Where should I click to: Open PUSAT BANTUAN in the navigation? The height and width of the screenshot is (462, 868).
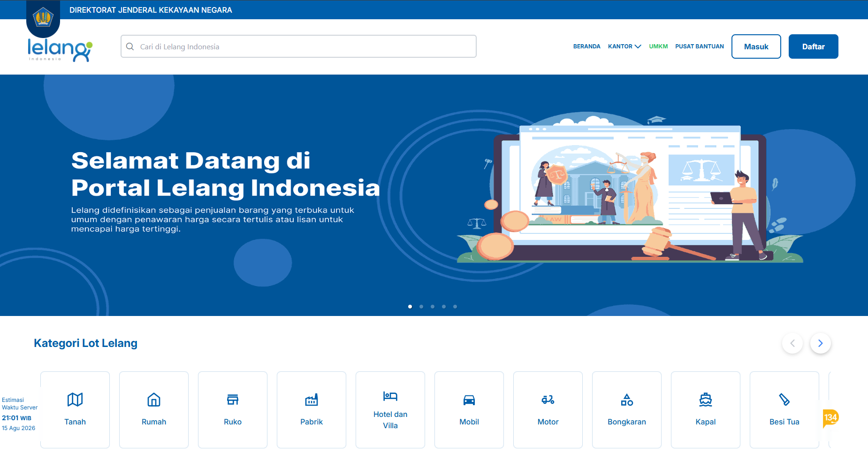pos(700,46)
